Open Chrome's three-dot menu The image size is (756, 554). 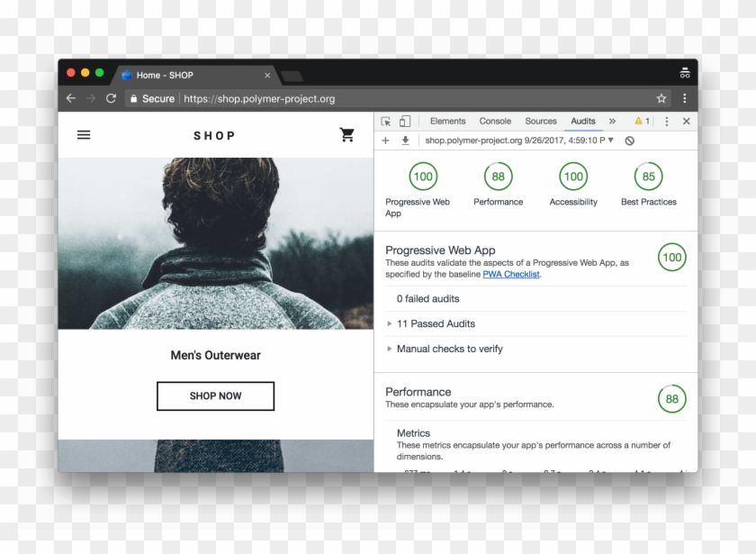pos(685,98)
